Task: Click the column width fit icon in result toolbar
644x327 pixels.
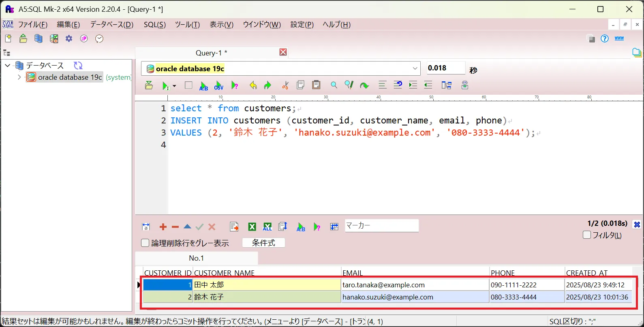Action: pos(146,227)
